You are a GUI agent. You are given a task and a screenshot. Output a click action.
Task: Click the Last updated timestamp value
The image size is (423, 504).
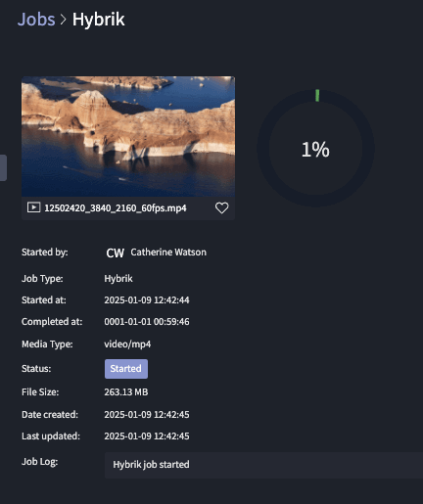(x=147, y=436)
